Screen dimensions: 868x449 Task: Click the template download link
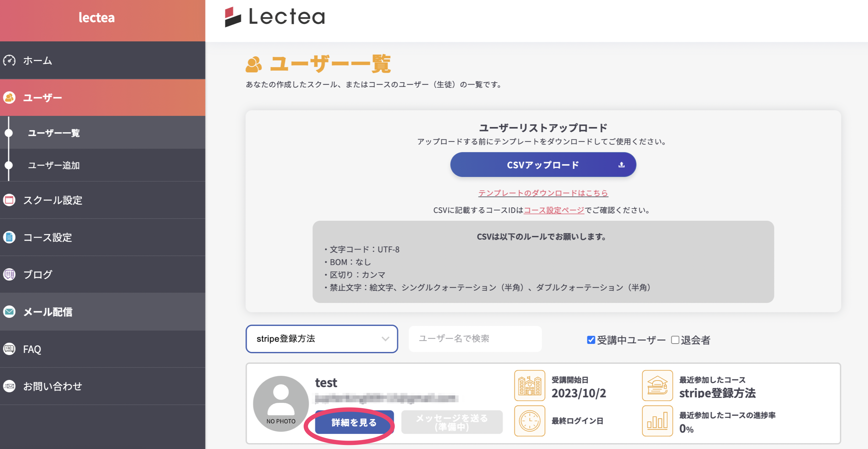pos(543,193)
